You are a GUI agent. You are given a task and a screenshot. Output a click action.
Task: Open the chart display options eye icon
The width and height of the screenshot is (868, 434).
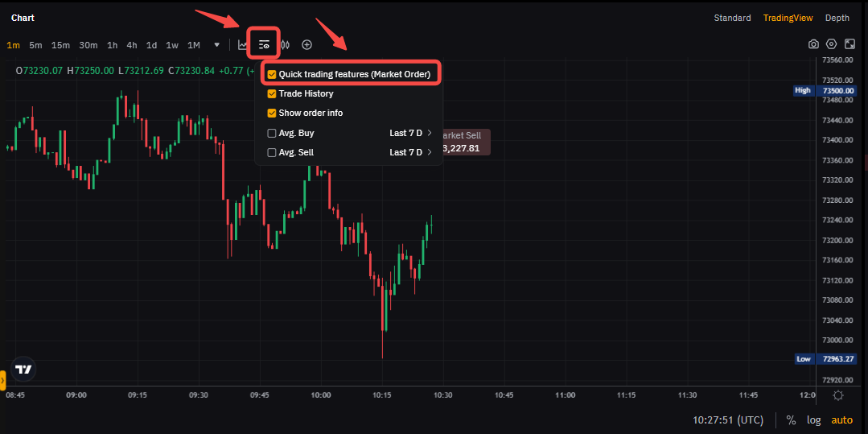[x=264, y=45]
